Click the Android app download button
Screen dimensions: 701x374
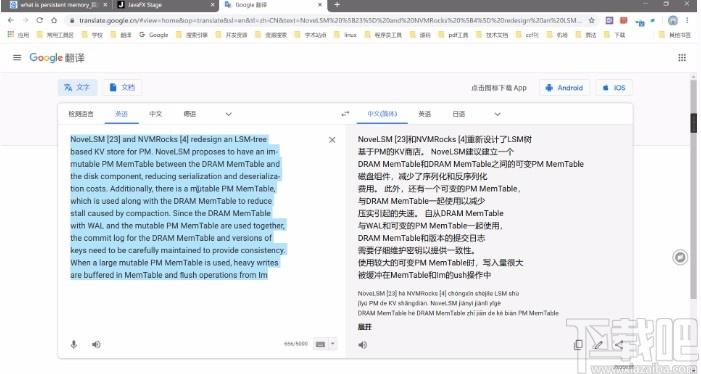(x=564, y=88)
